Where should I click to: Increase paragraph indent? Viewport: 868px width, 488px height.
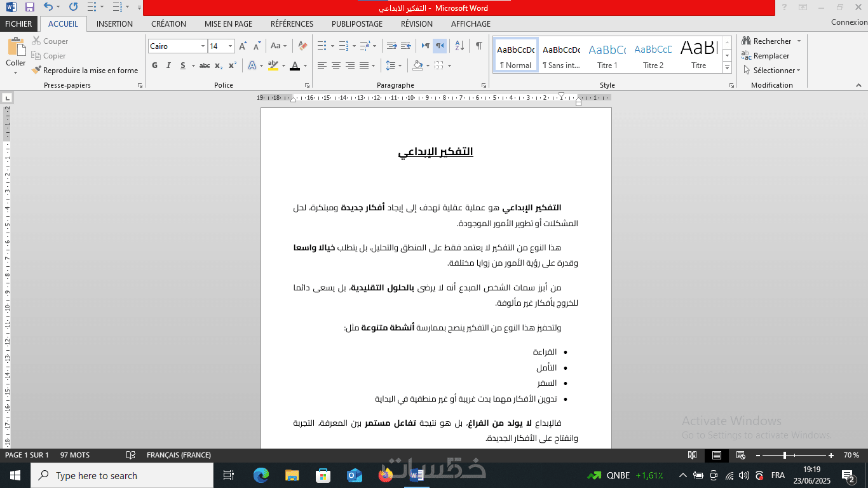click(407, 46)
